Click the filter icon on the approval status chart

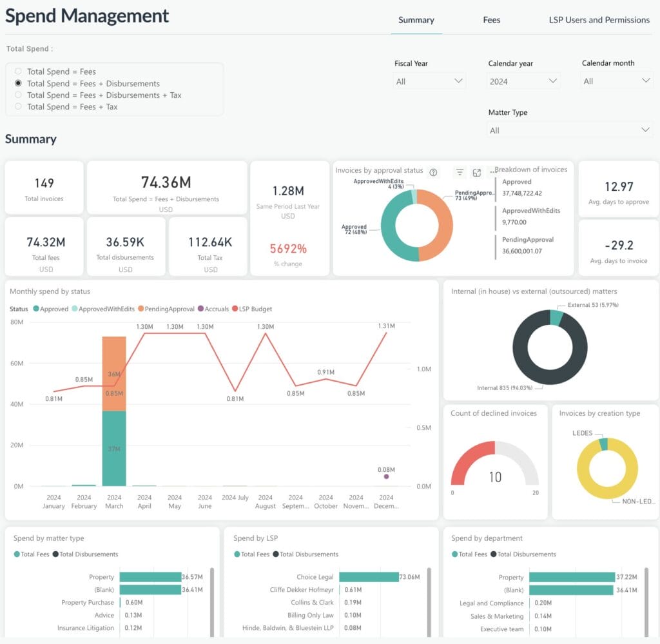pyautogui.click(x=459, y=171)
